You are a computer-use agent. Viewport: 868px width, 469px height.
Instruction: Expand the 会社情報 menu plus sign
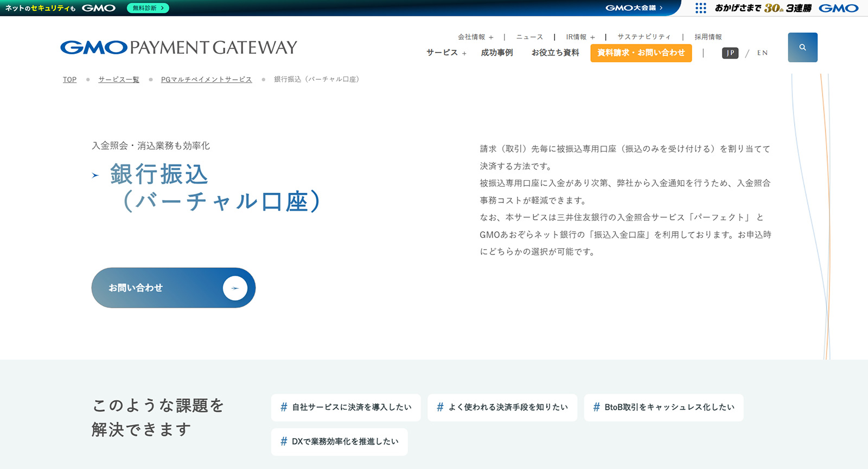491,37
